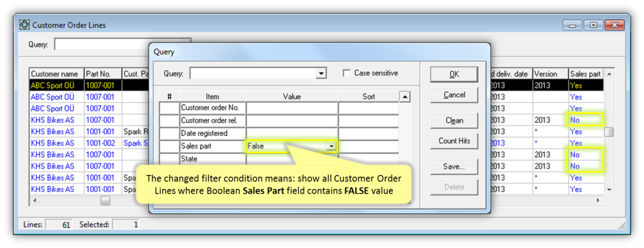Toggle the Case sensitive checkbox
644x248 pixels.
coord(347,73)
